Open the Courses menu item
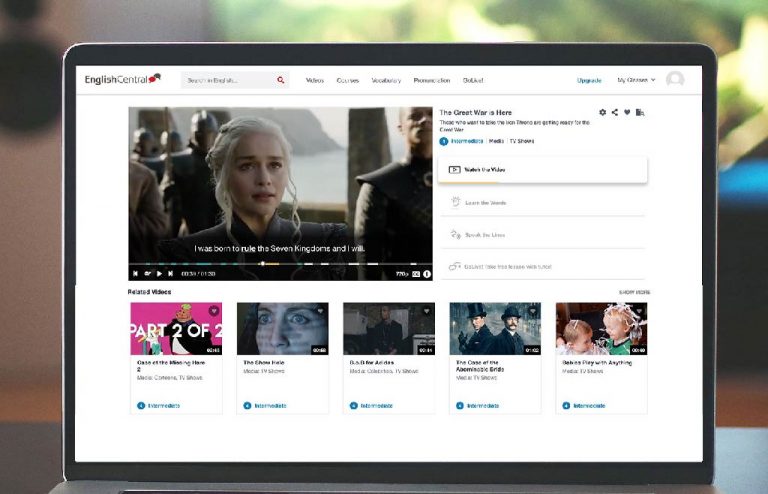Viewport: 768px width, 494px height. [347, 80]
